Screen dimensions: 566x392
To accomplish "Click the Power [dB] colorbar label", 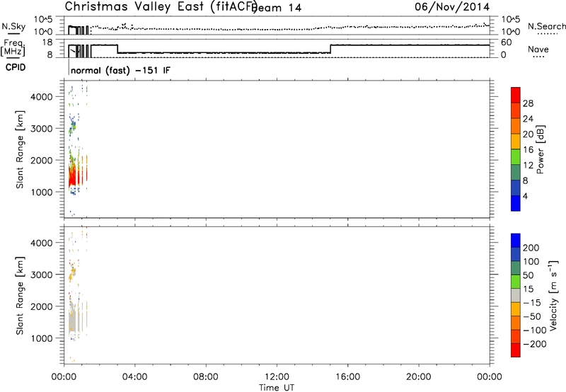I will pos(540,149).
